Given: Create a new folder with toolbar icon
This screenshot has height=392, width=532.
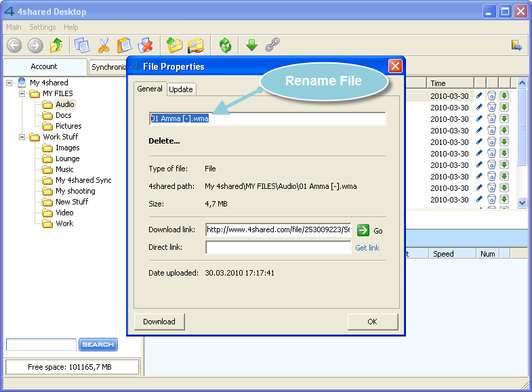Looking at the screenshot, I should click(174, 45).
